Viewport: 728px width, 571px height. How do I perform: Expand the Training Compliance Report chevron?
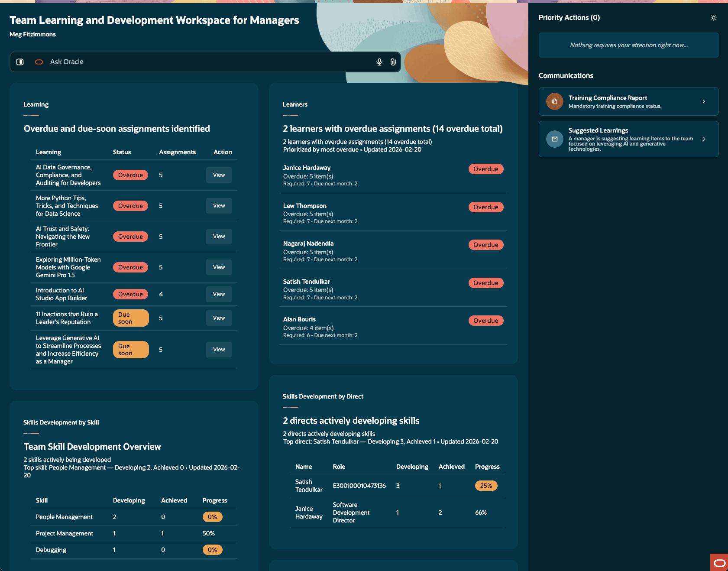(703, 101)
